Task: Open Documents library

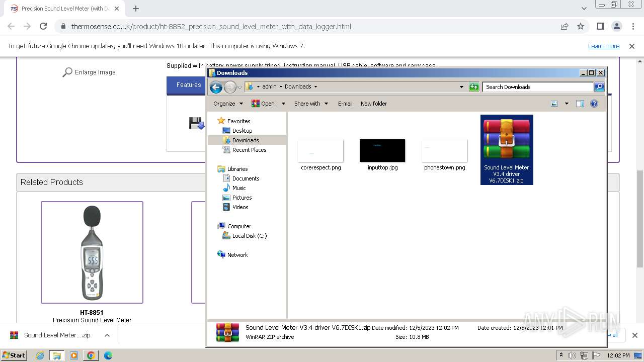Action: coord(241,178)
